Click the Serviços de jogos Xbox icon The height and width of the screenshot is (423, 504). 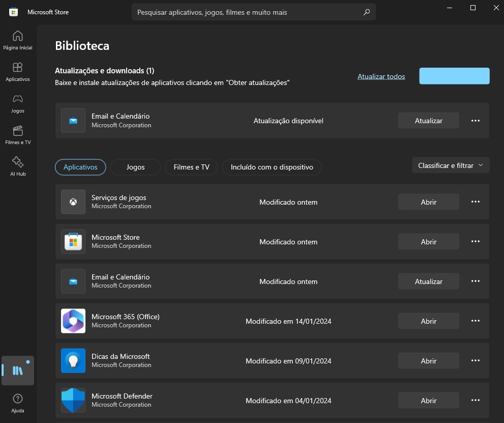click(x=73, y=202)
